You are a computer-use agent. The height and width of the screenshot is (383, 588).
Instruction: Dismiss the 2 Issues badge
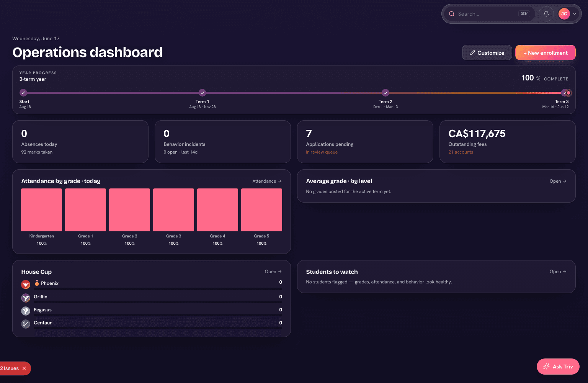point(24,368)
